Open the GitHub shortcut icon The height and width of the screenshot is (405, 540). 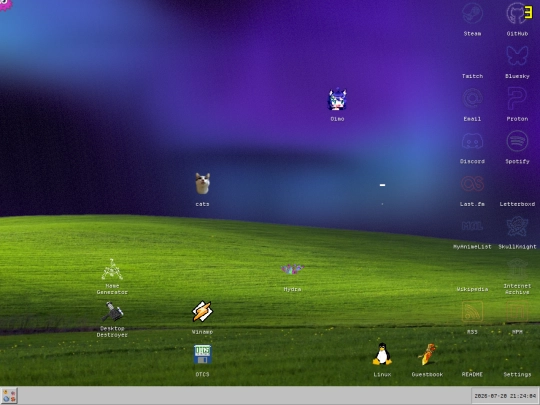pos(517,14)
